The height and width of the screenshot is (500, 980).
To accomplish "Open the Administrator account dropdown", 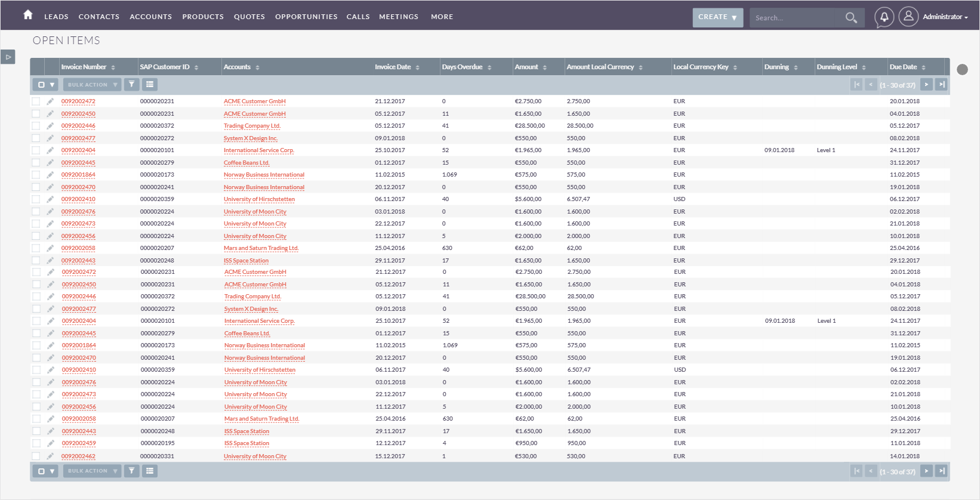I will click(945, 17).
